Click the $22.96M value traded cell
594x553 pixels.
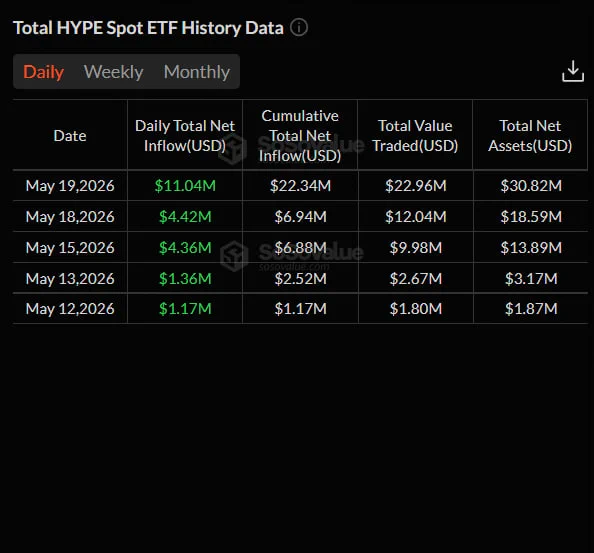[x=416, y=186]
